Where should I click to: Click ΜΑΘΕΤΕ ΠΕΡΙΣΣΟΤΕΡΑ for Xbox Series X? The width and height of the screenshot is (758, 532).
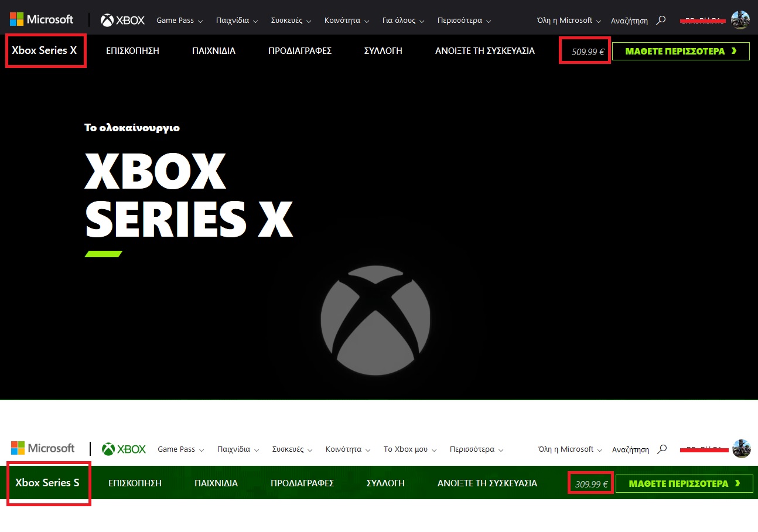[681, 51]
